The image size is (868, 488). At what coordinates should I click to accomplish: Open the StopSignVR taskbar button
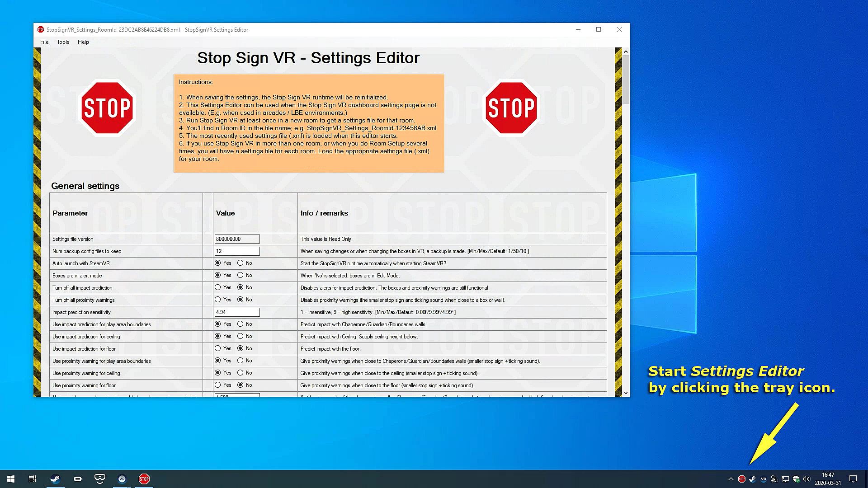(x=144, y=479)
